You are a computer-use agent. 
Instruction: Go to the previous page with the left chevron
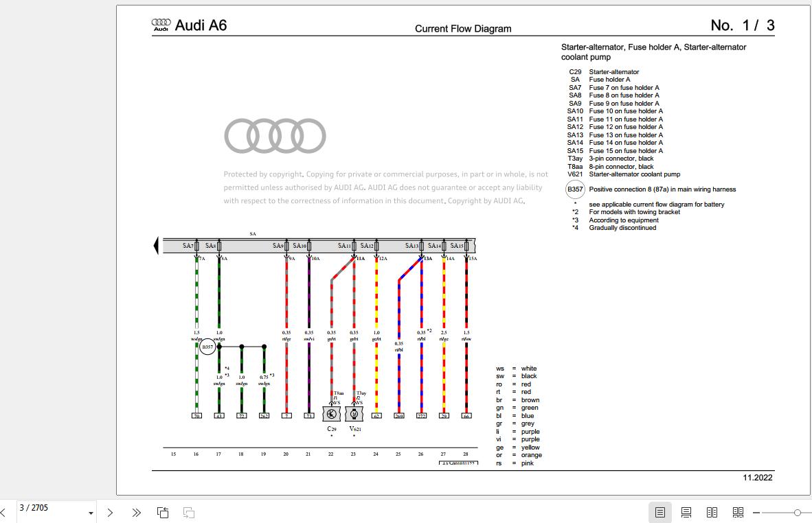3,513
